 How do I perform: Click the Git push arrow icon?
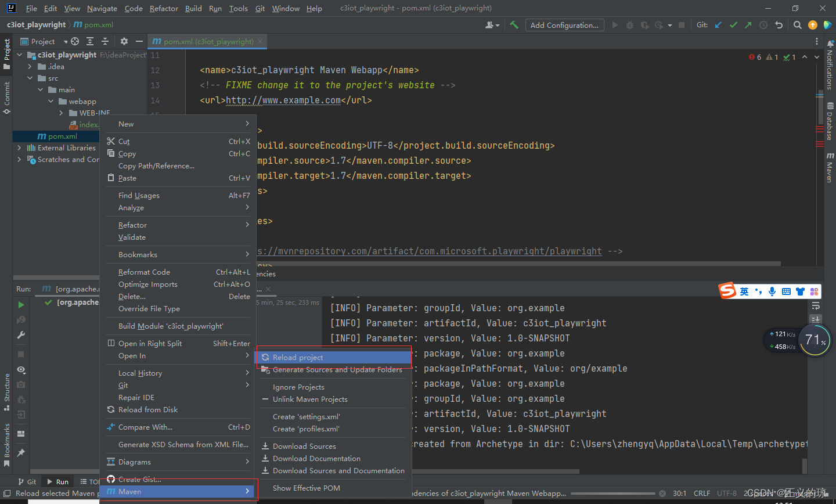coord(748,25)
